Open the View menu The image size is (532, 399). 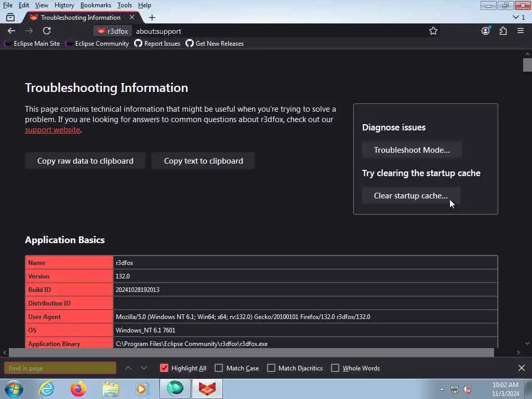[x=42, y=5]
